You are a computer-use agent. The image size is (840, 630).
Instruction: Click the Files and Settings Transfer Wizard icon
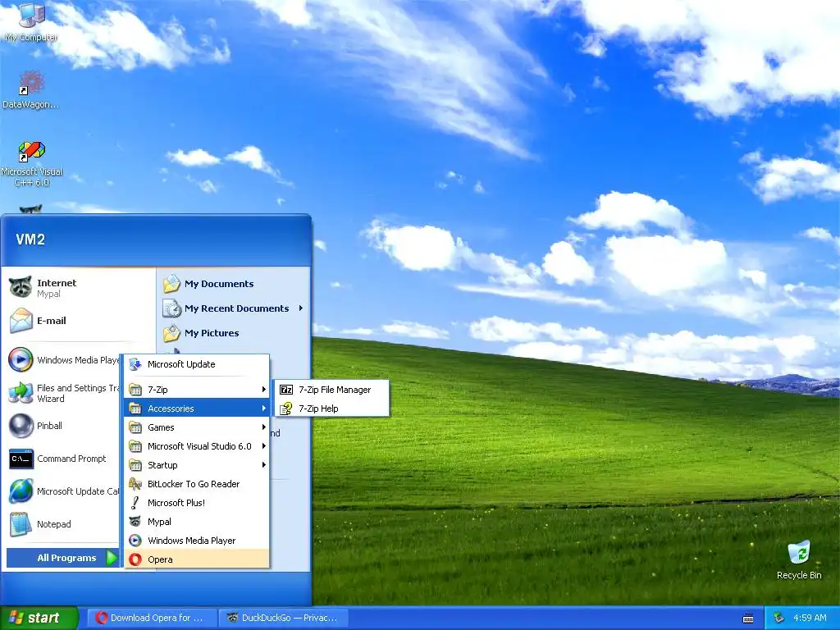coord(21,393)
